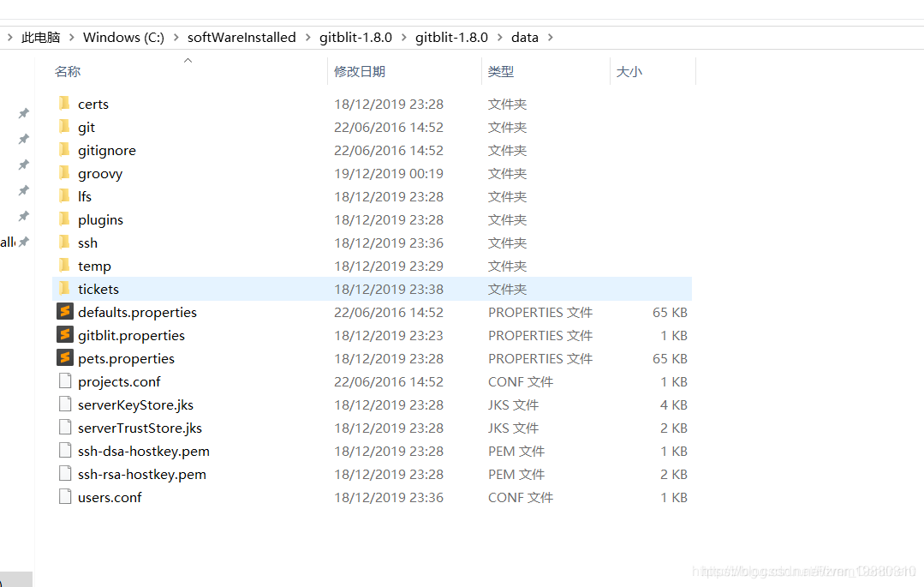The height and width of the screenshot is (587, 924).
Task: Select users.conf file name
Action: (x=110, y=497)
